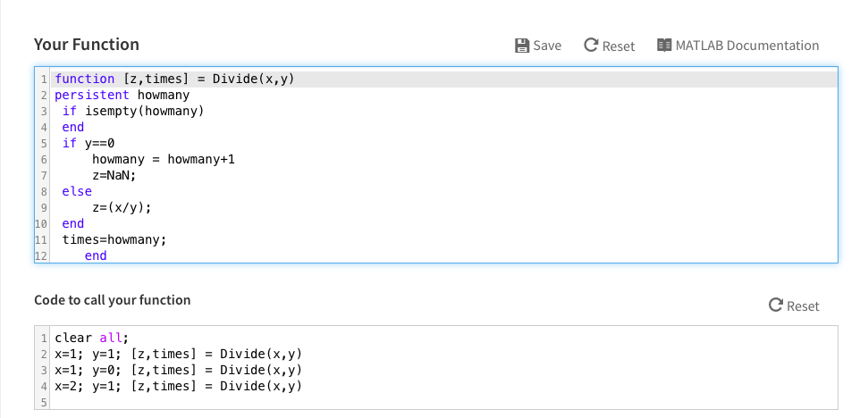The image size is (868, 418).
Task: Click on the 'z=NaN;' line
Action: tap(443, 175)
